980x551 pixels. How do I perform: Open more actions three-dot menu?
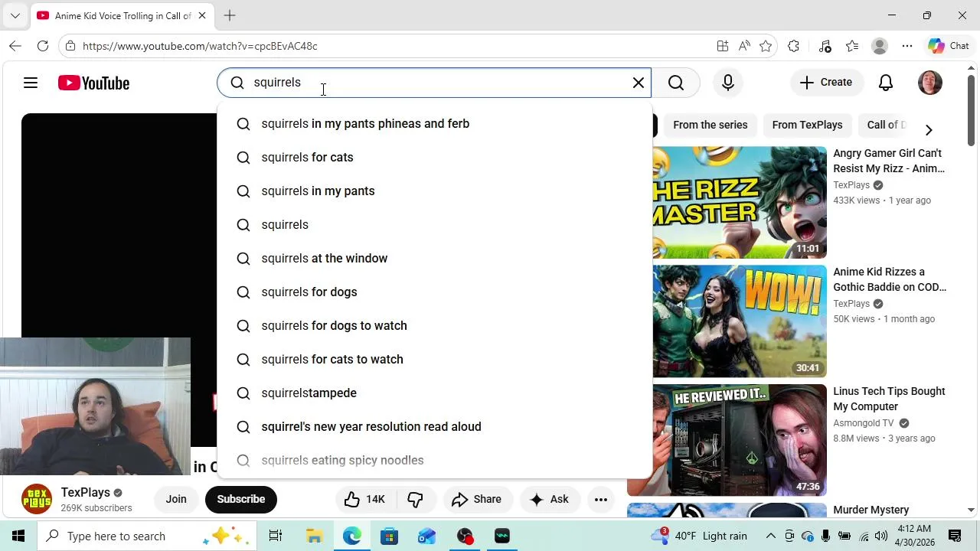click(601, 500)
